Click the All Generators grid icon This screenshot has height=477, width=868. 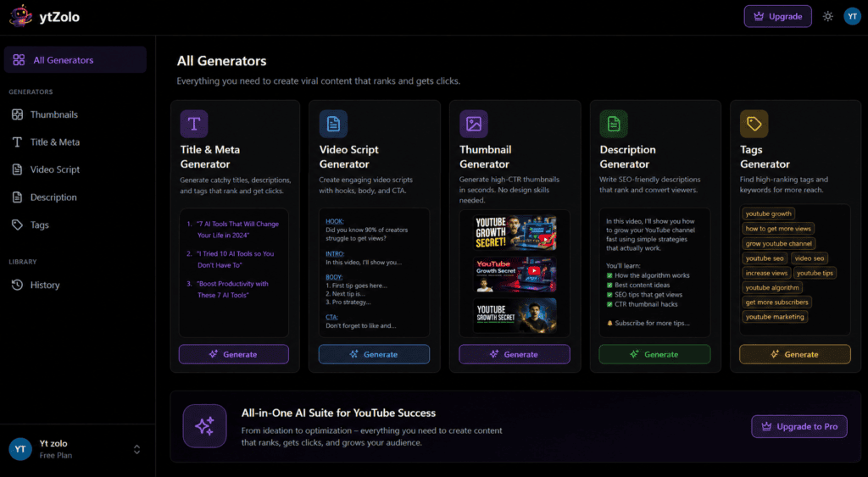pos(19,60)
